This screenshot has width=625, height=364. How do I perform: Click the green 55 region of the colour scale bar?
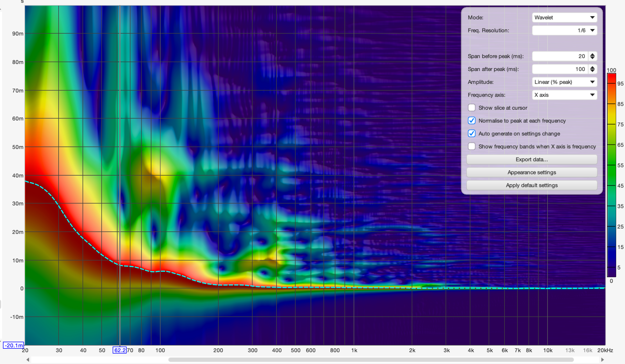point(611,165)
